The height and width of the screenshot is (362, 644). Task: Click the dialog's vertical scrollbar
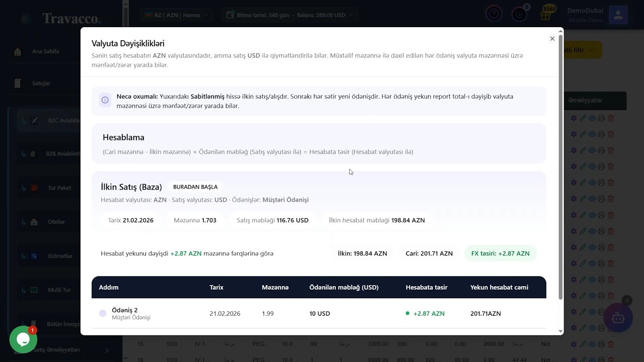560,166
